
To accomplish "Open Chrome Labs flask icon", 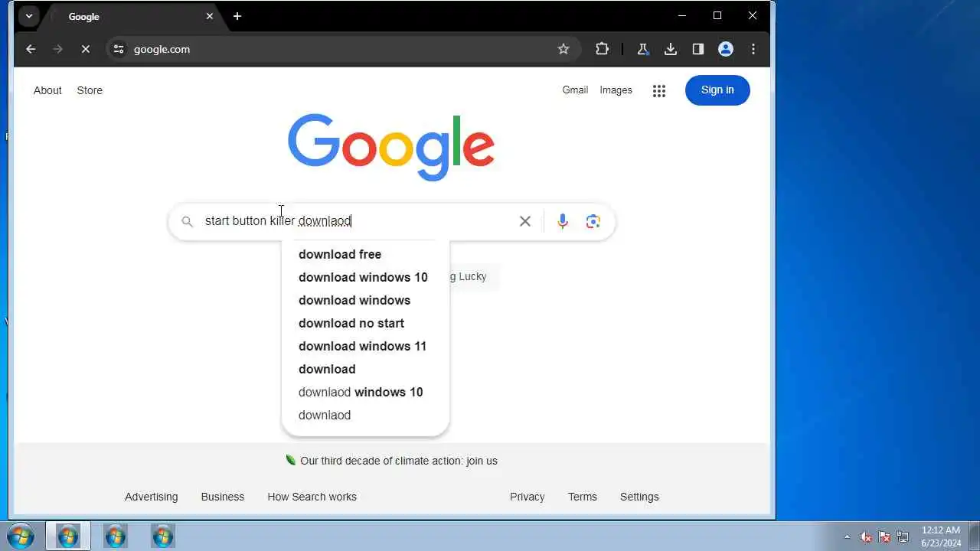I will (x=643, y=49).
